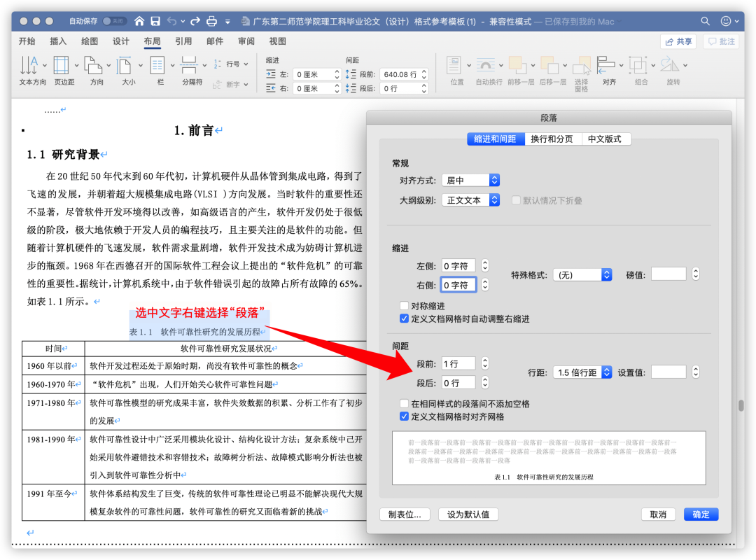Click the 确定 button
This screenshot has width=756, height=560.
click(x=701, y=514)
